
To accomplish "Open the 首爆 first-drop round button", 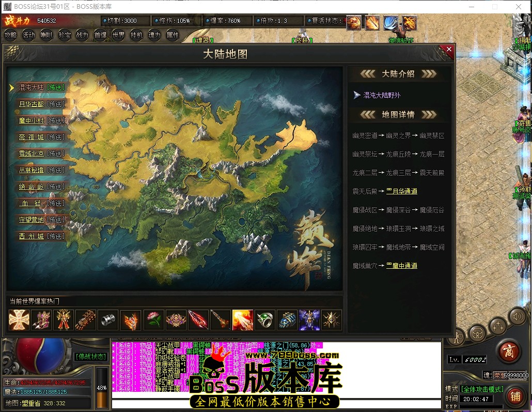I will pyautogui.click(x=100, y=35).
